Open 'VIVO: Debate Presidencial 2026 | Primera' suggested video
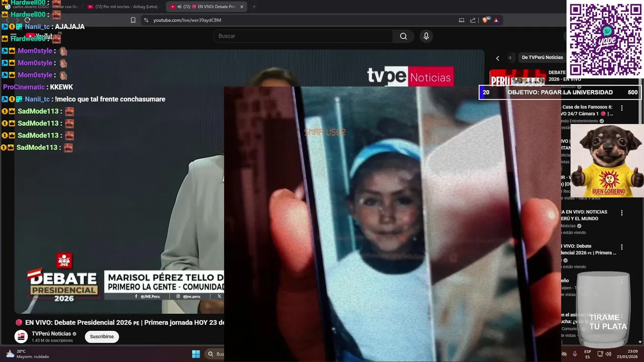The height and width of the screenshot is (362, 644). pos(589,249)
